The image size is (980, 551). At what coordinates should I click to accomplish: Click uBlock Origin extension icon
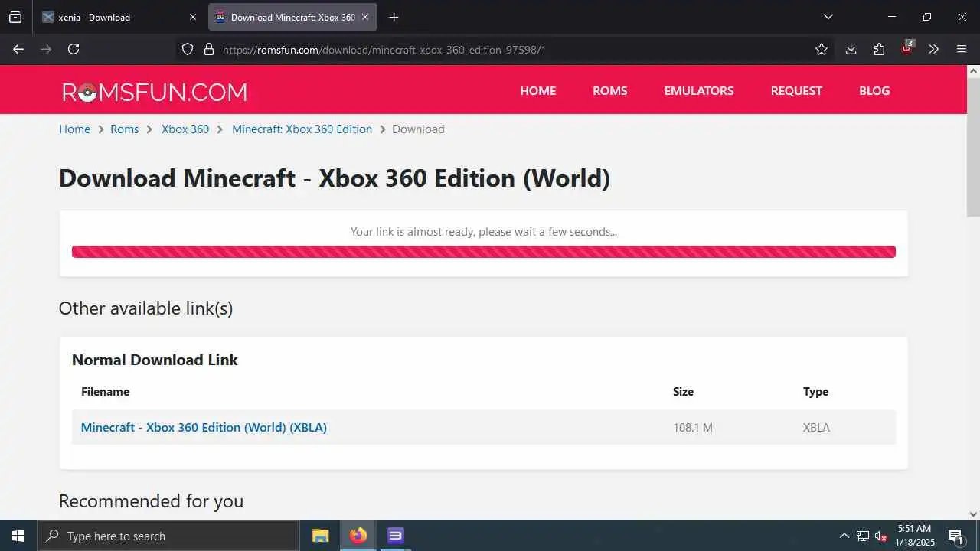click(907, 47)
